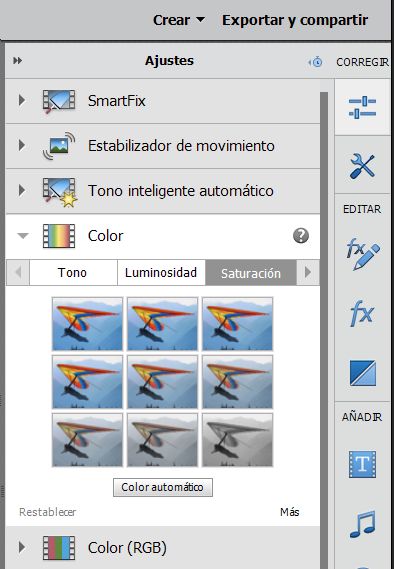Click the Restablecer link

tap(48, 512)
